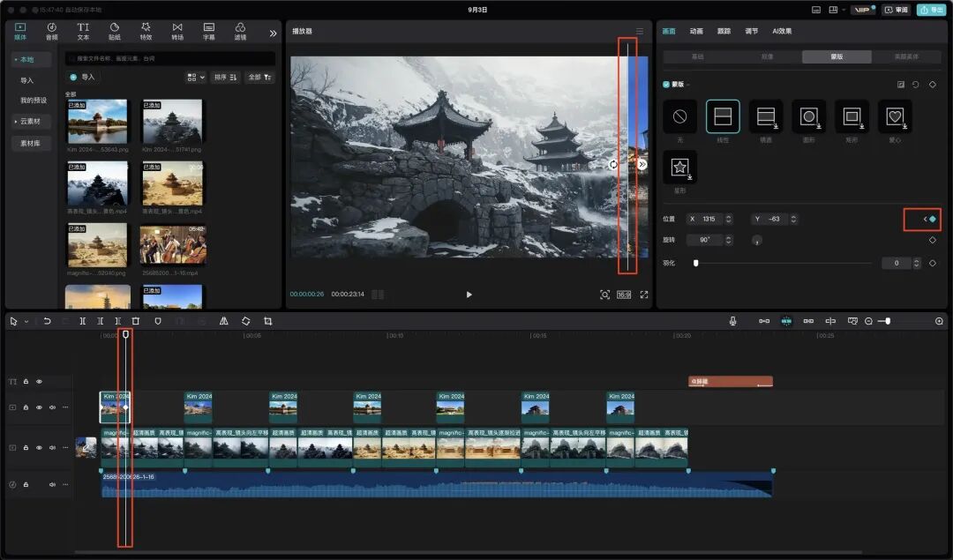Viewport: 953px width, 560px height.
Task: Open the grid view mode dropdown
Action: click(196, 77)
